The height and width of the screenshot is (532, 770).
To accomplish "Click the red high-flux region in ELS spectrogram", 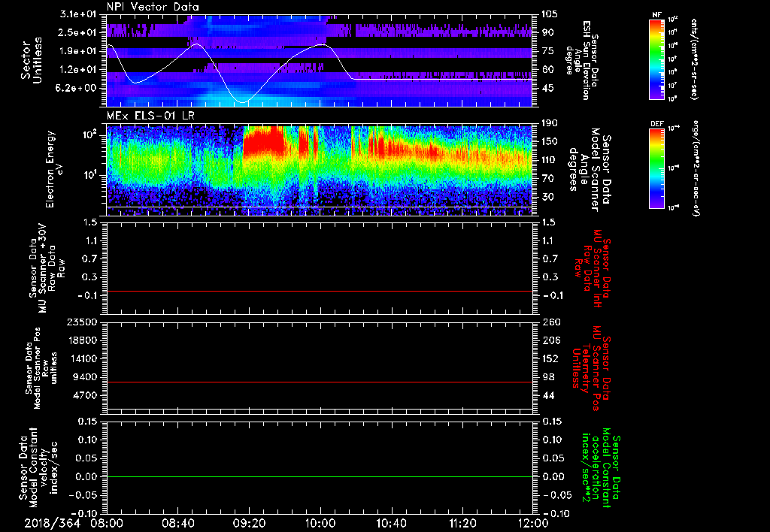I will pyautogui.click(x=264, y=142).
